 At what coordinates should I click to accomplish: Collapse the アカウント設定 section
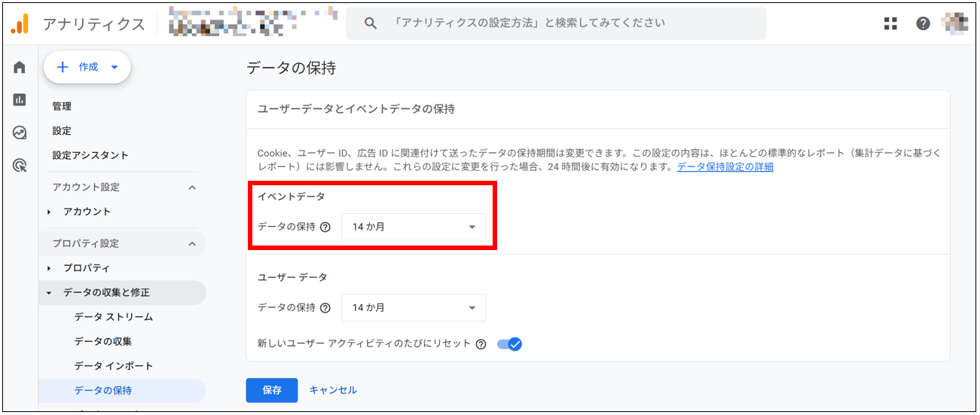192,187
